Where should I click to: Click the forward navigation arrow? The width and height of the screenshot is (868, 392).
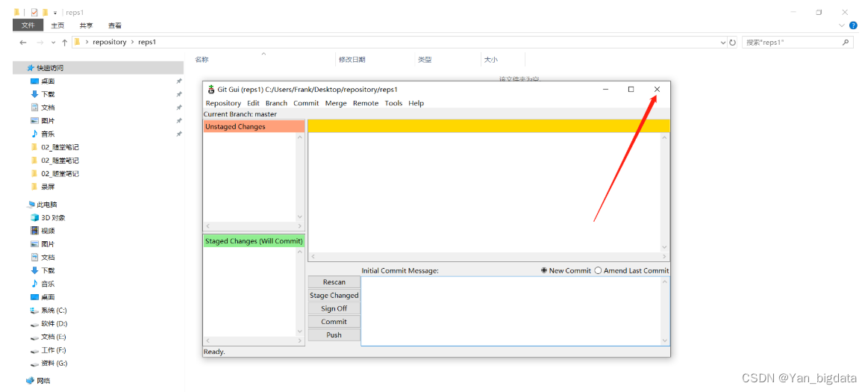[40, 42]
